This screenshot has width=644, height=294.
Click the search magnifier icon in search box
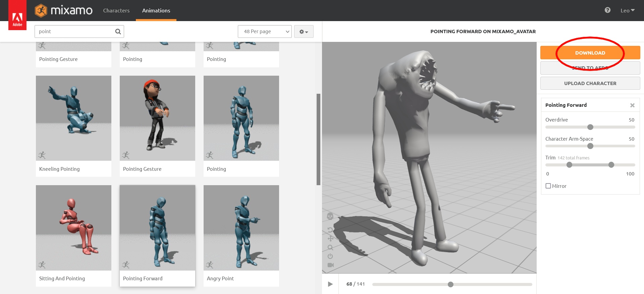pyautogui.click(x=118, y=31)
